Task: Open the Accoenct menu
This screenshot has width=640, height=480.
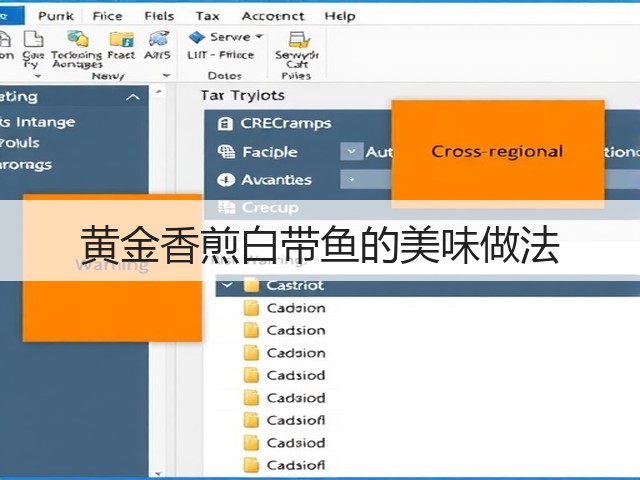Action: 273,16
